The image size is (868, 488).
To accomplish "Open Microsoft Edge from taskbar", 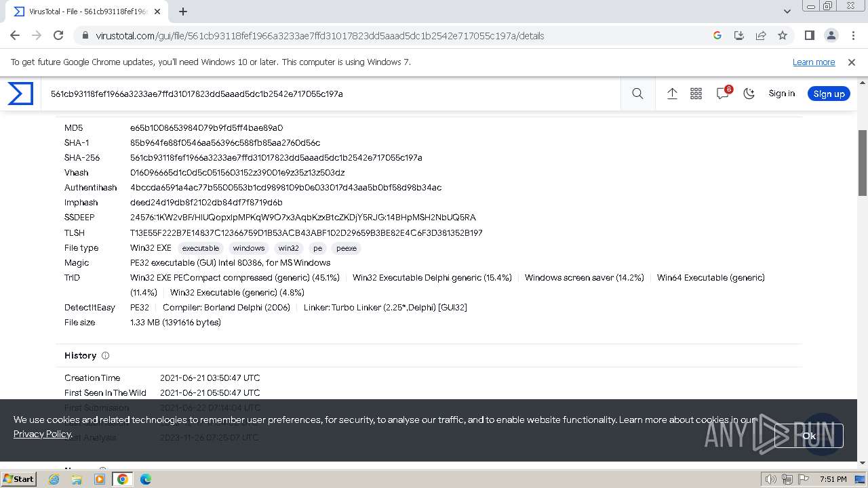I will (x=146, y=479).
